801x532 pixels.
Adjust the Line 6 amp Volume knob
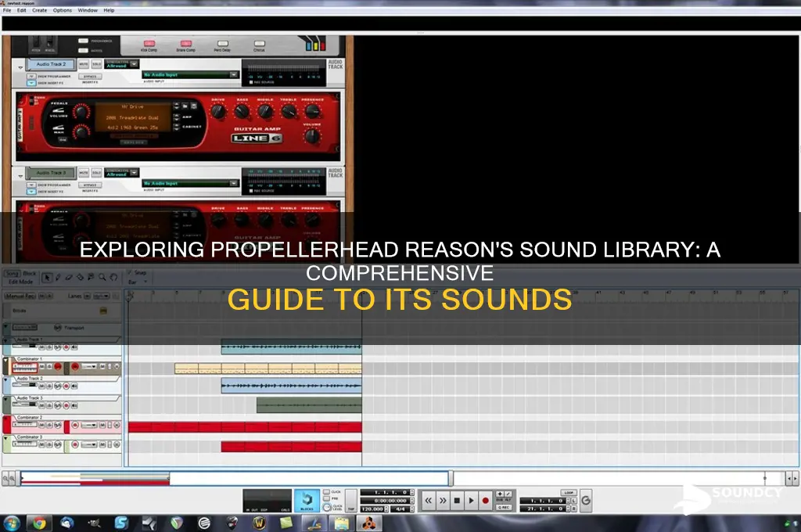[312, 135]
